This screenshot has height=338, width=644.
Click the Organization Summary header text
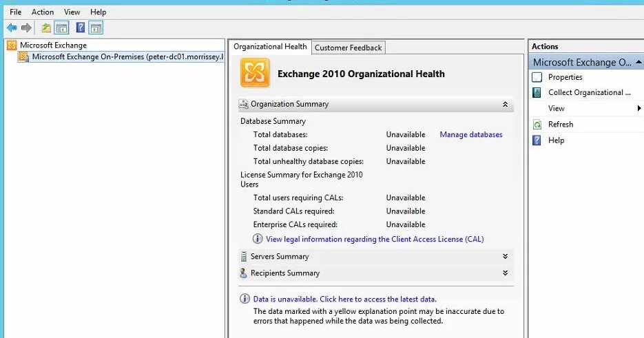pos(289,104)
